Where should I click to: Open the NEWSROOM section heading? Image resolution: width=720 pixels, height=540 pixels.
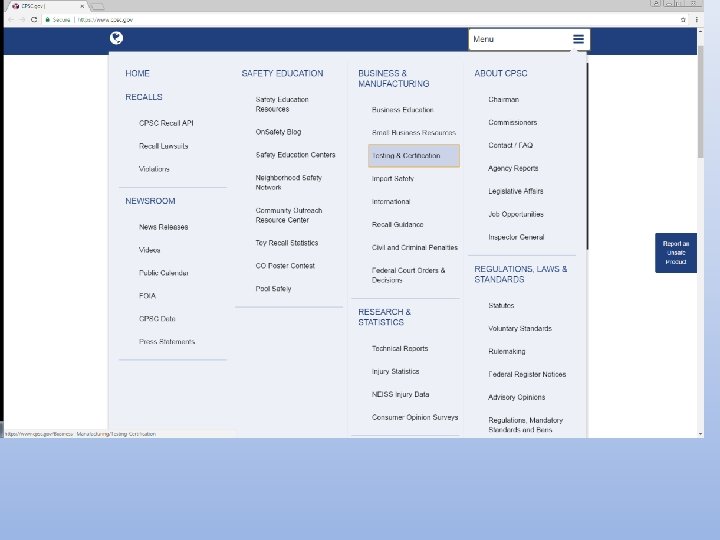[x=150, y=201]
